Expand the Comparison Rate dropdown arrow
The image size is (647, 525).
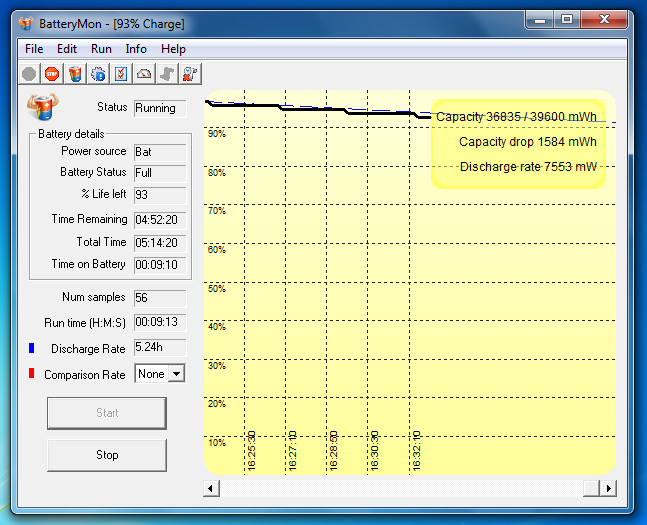click(x=177, y=374)
